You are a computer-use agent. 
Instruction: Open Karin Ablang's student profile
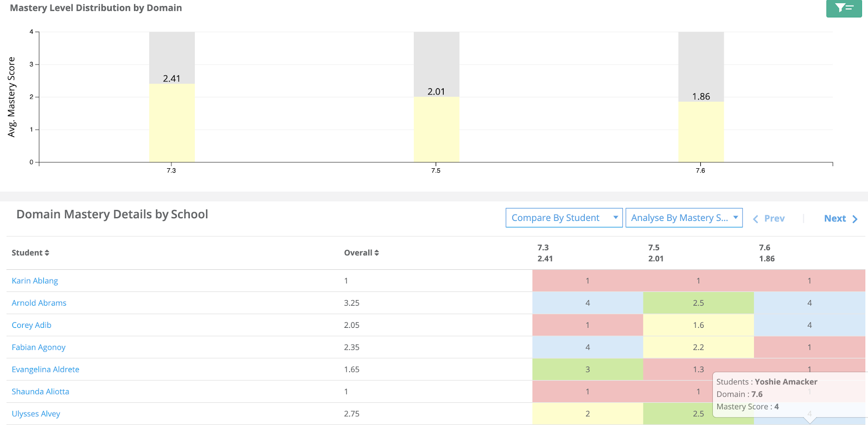pyautogui.click(x=35, y=281)
